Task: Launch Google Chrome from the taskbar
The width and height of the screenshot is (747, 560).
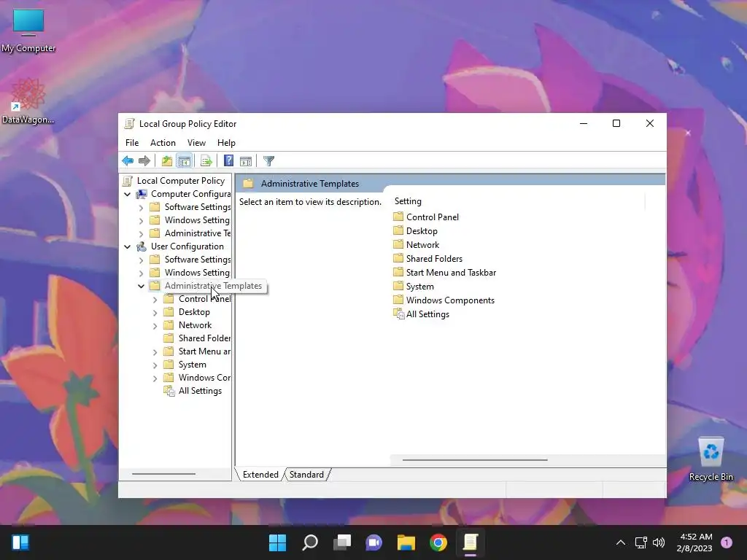Action: pyautogui.click(x=438, y=542)
